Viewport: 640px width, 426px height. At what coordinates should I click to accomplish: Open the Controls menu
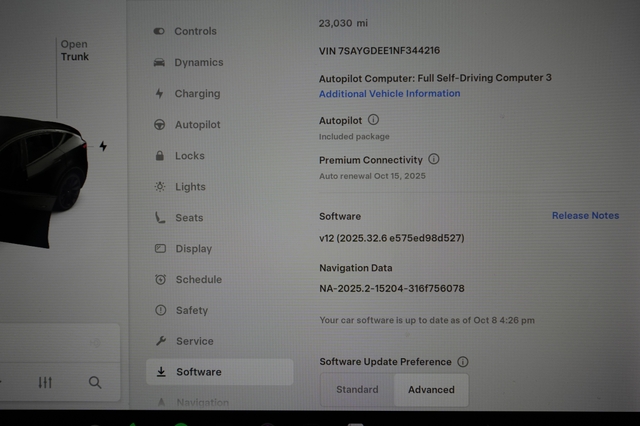tap(185, 31)
